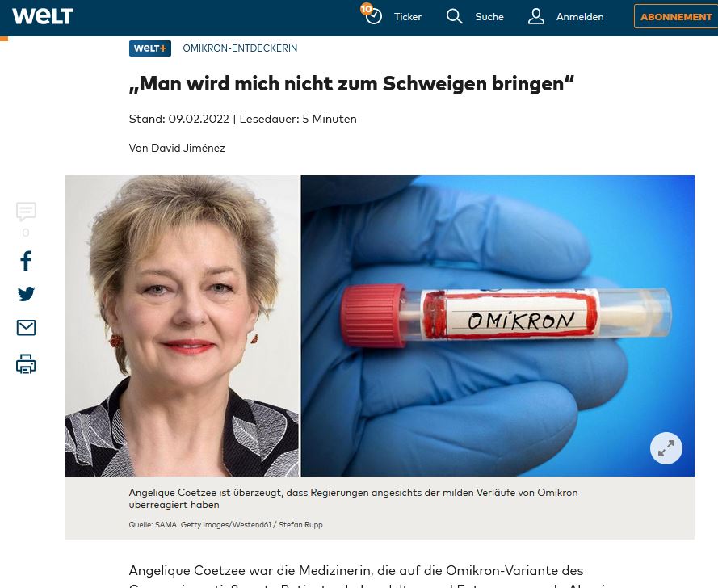Click the Omikron test tube image

click(498, 325)
